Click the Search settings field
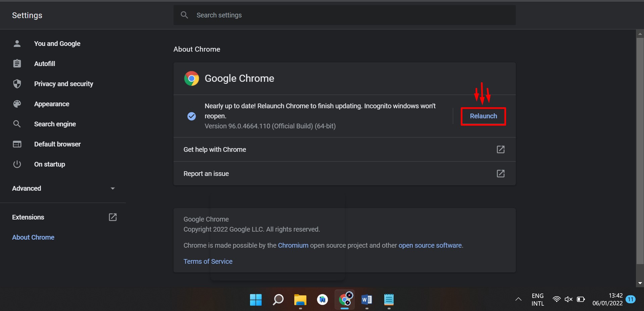Screen dimensions: 644x311 click(x=349, y=15)
